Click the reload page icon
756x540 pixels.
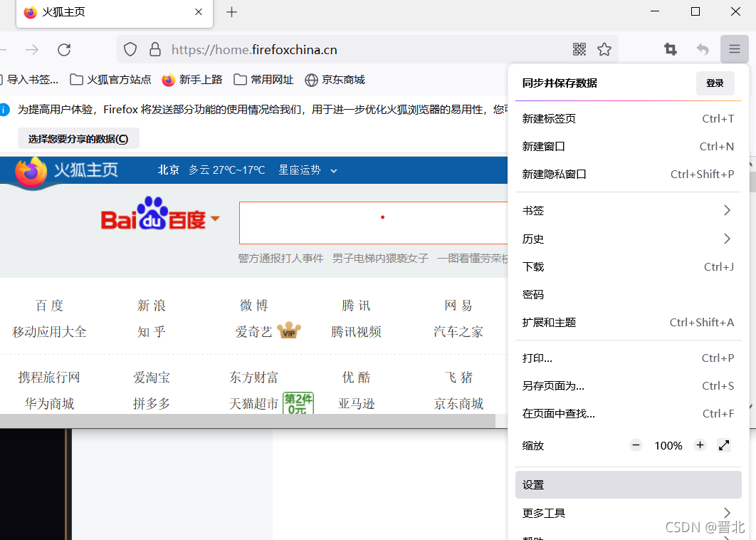click(64, 50)
